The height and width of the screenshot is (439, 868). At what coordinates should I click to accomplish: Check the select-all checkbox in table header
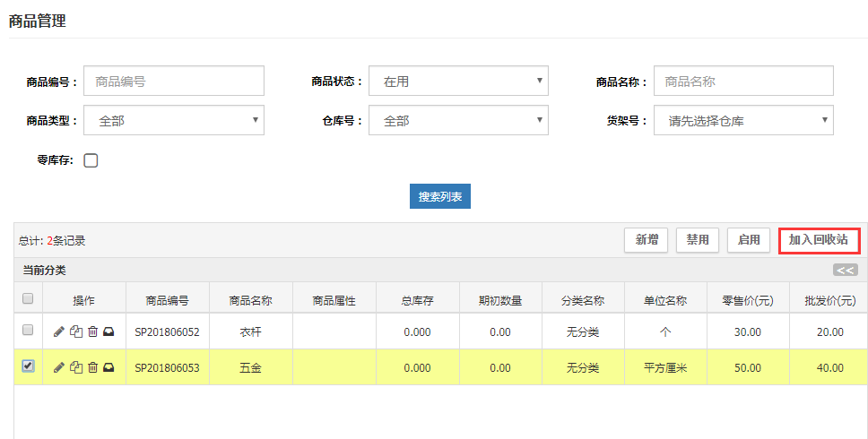(x=28, y=298)
